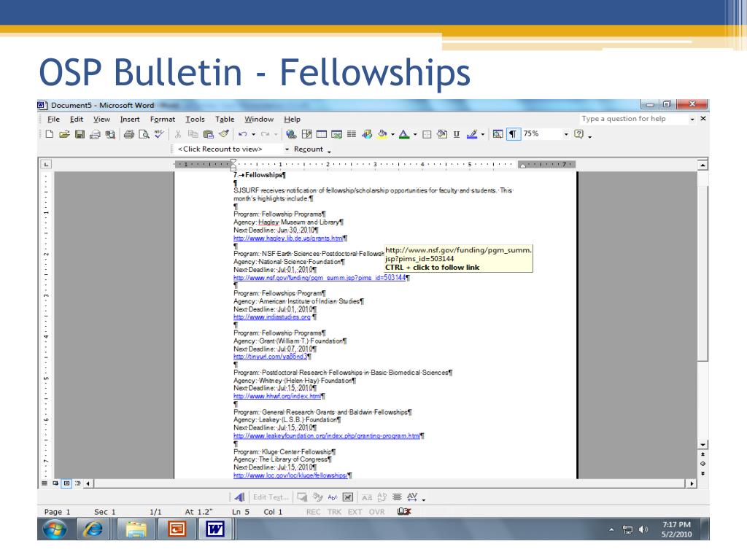747x560 pixels.
Task: Click the spelling status book icon
Action: (x=404, y=511)
